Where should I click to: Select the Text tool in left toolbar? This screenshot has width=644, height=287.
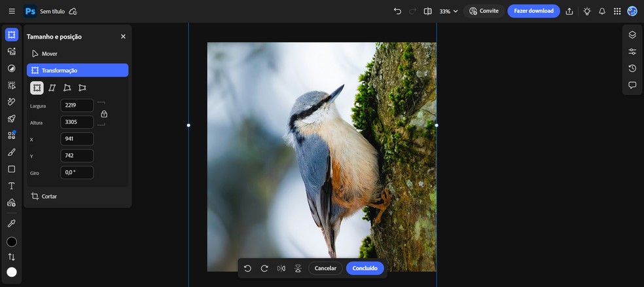(x=12, y=186)
